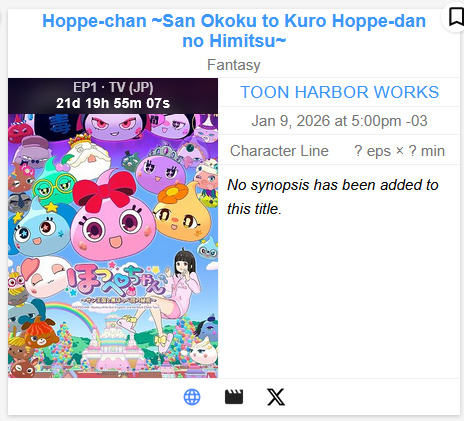This screenshot has width=464, height=421.
Task: Click the 'No synopsis has been added' text
Action: tap(333, 197)
